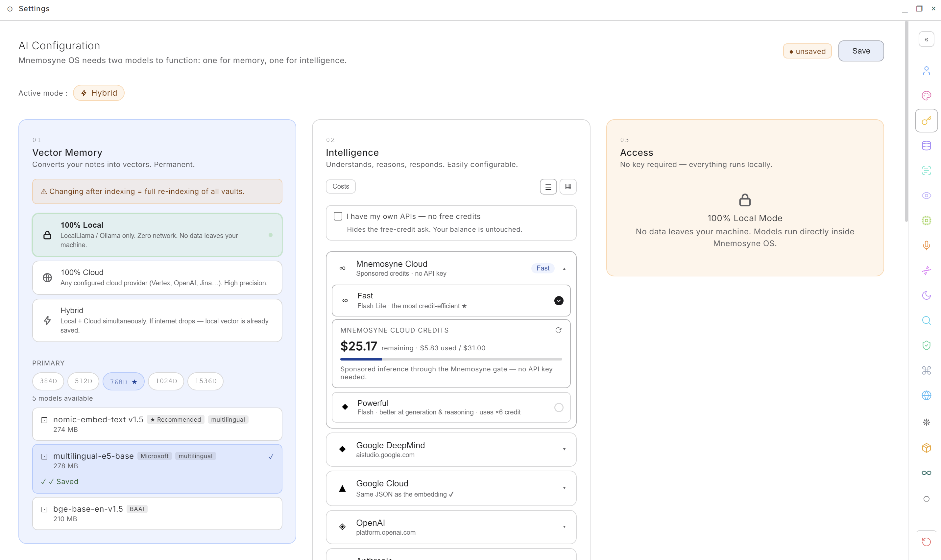Open the database sidebar icon
The width and height of the screenshot is (941, 560).
926,146
